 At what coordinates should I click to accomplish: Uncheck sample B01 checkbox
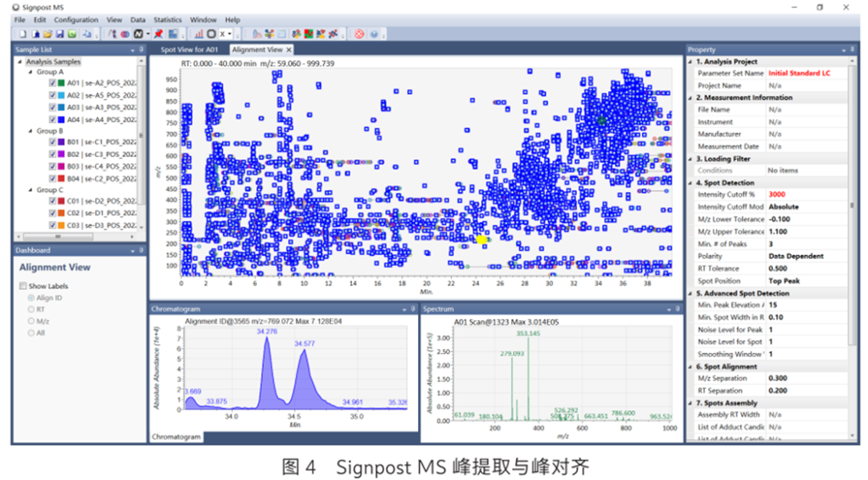coord(52,142)
